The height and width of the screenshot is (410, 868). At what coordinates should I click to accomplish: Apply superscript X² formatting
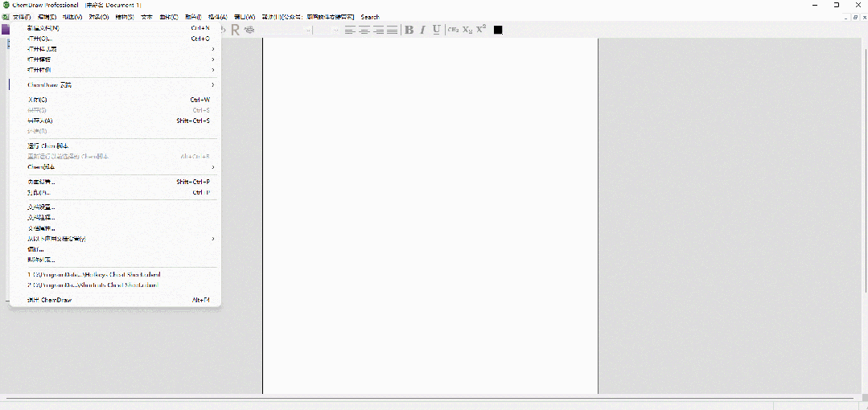coord(481,30)
